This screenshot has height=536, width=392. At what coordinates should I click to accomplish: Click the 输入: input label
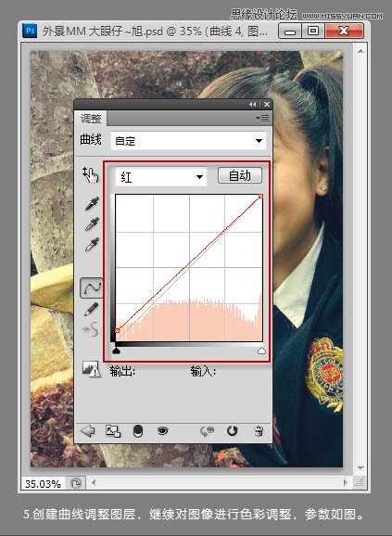pos(203,371)
